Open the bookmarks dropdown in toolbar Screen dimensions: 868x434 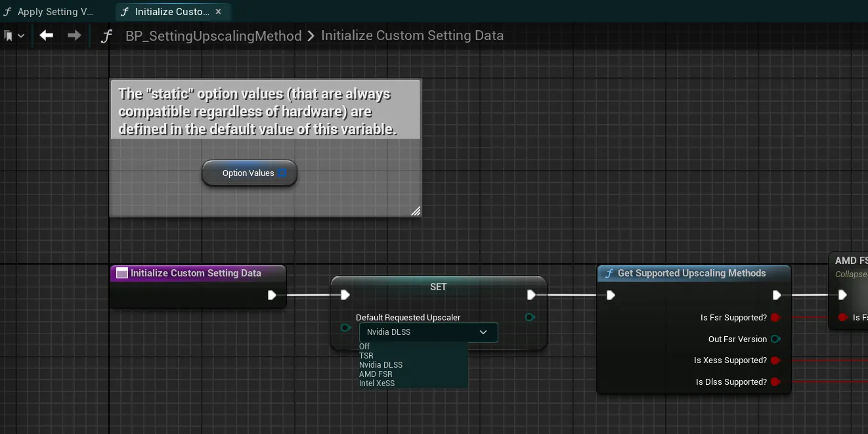tap(14, 35)
